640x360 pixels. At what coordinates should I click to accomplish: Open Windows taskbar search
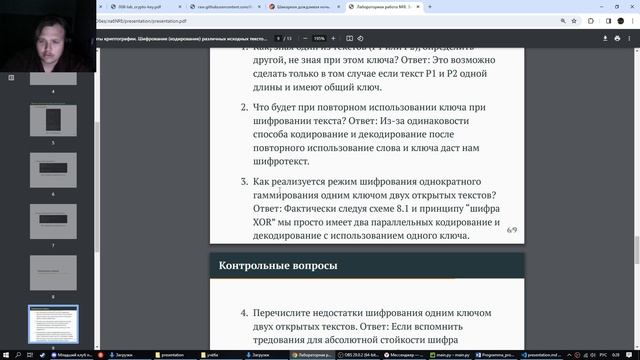(x=18, y=355)
